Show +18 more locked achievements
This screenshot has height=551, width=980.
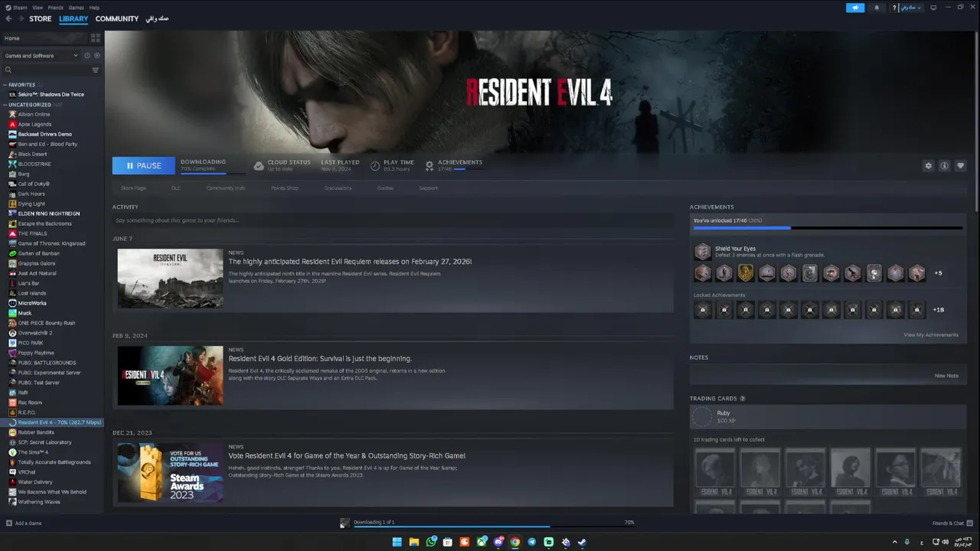(939, 310)
